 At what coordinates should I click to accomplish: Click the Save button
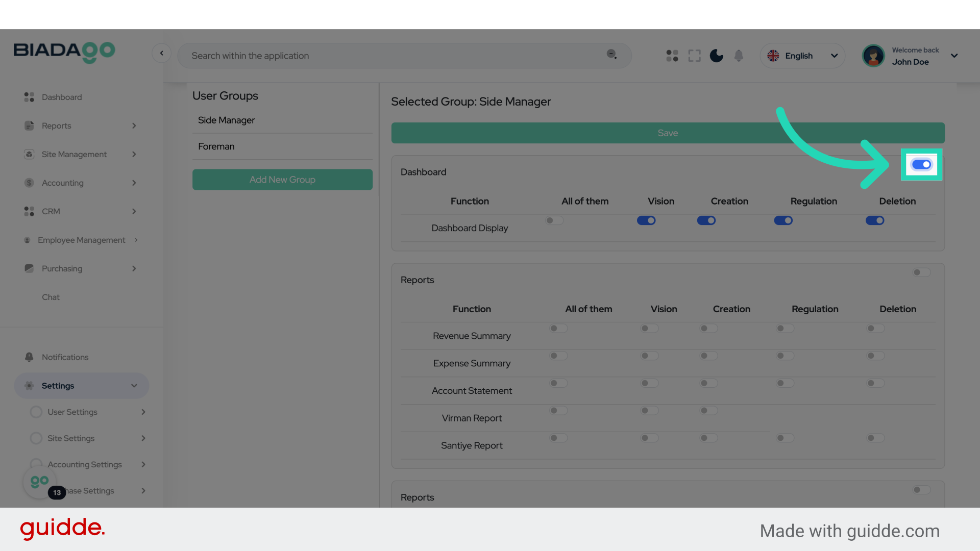pyautogui.click(x=668, y=133)
